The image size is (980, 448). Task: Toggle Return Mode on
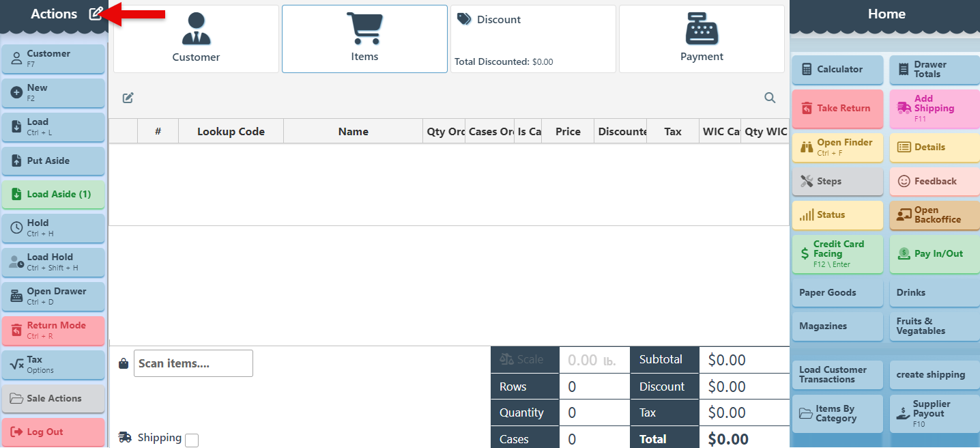pyautogui.click(x=53, y=330)
